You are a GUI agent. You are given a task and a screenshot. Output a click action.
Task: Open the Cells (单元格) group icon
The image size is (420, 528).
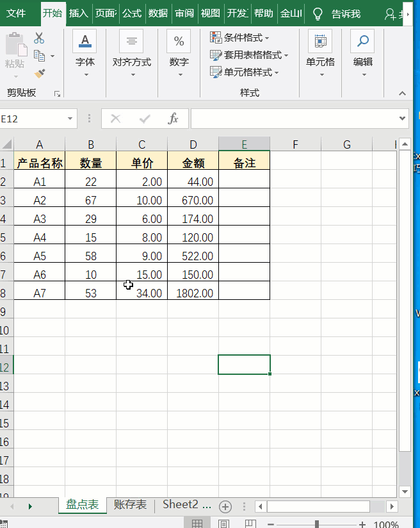[x=320, y=41]
